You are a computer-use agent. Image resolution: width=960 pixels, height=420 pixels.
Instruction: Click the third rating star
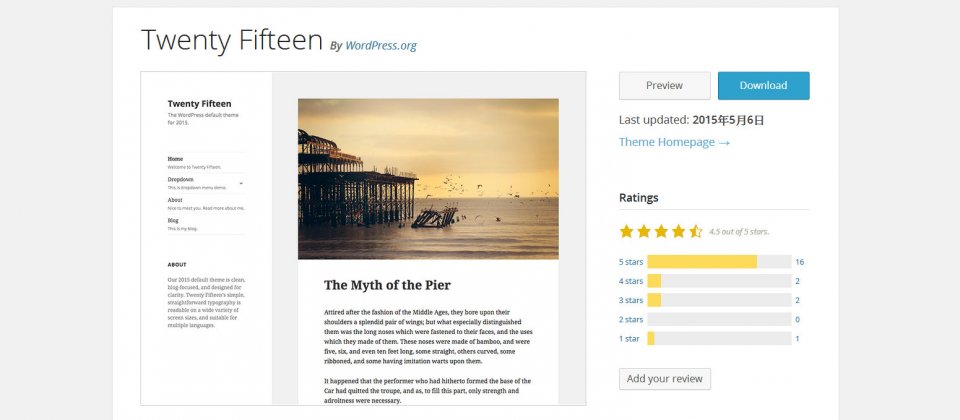coord(661,231)
